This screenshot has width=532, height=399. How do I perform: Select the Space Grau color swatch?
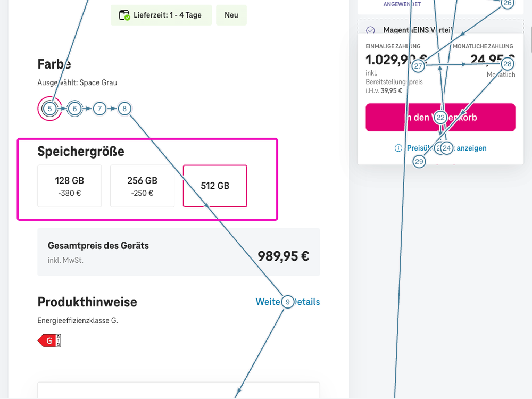point(49,109)
